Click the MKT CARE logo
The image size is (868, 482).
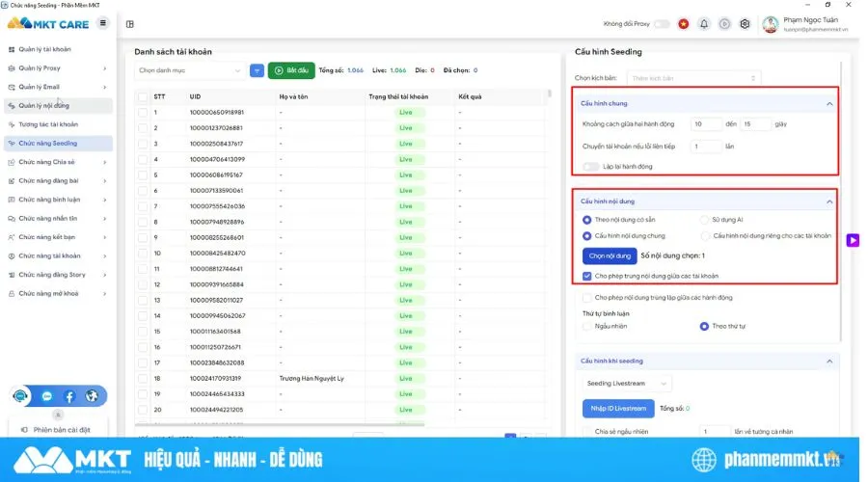point(48,24)
